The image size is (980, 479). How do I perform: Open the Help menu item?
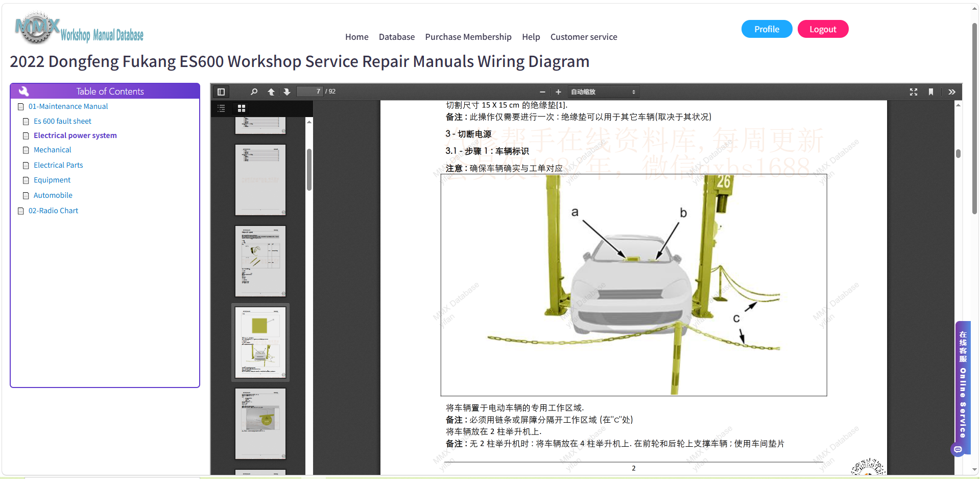(x=531, y=37)
